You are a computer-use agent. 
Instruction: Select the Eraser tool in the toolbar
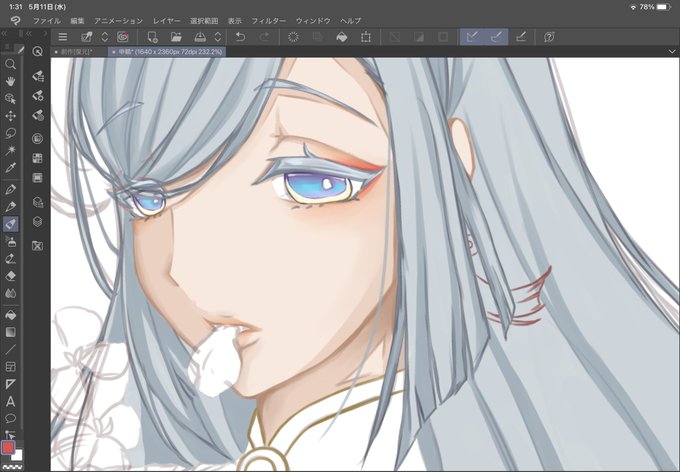tap(10, 276)
